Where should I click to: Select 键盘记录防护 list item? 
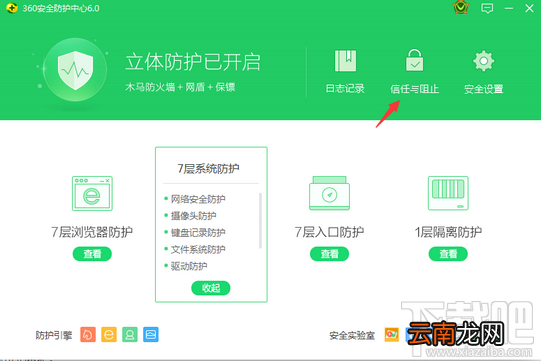click(x=198, y=232)
